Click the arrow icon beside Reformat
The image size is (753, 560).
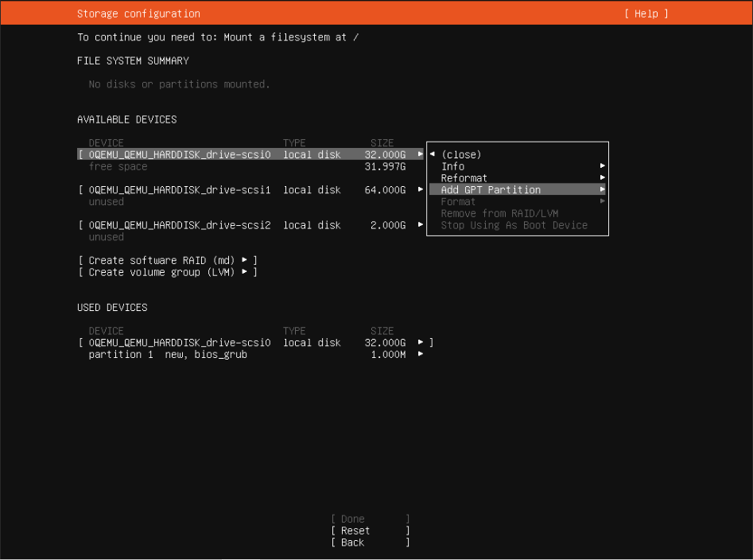coord(603,178)
